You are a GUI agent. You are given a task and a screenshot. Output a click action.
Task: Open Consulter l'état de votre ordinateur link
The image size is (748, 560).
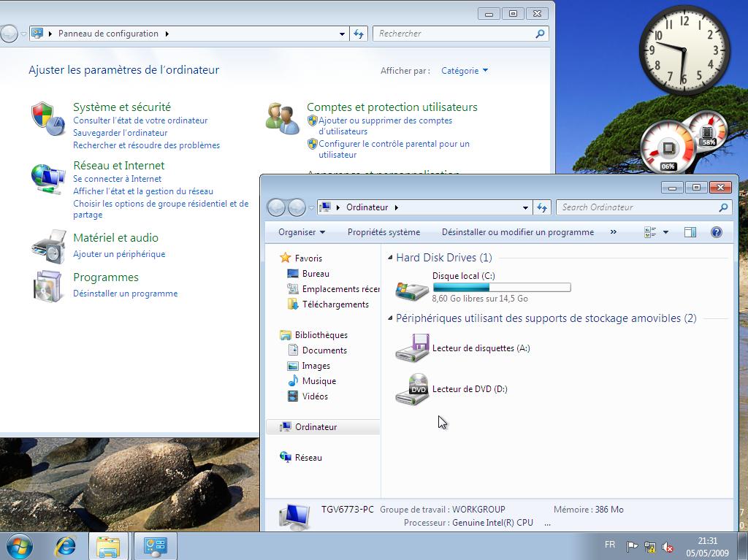pyautogui.click(x=140, y=120)
